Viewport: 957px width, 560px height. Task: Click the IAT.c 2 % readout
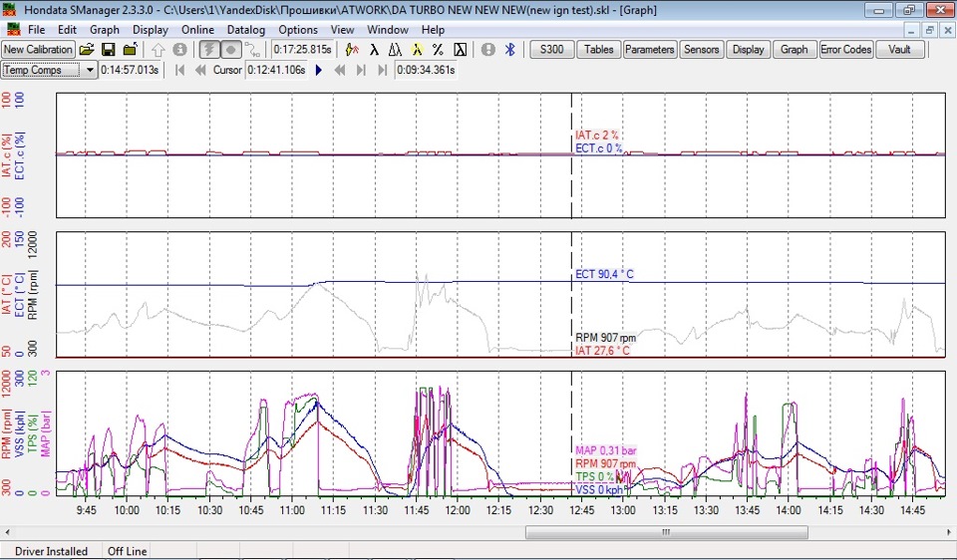point(596,136)
